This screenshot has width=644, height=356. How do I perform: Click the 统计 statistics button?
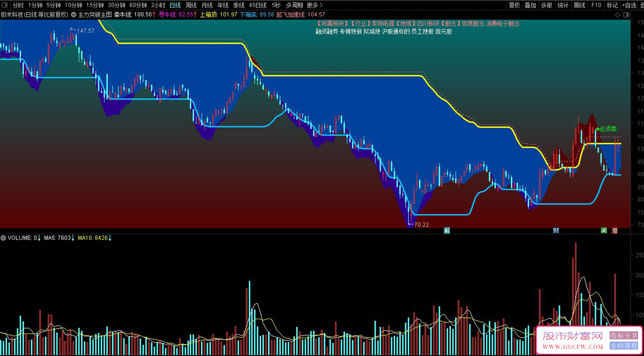[563, 5]
